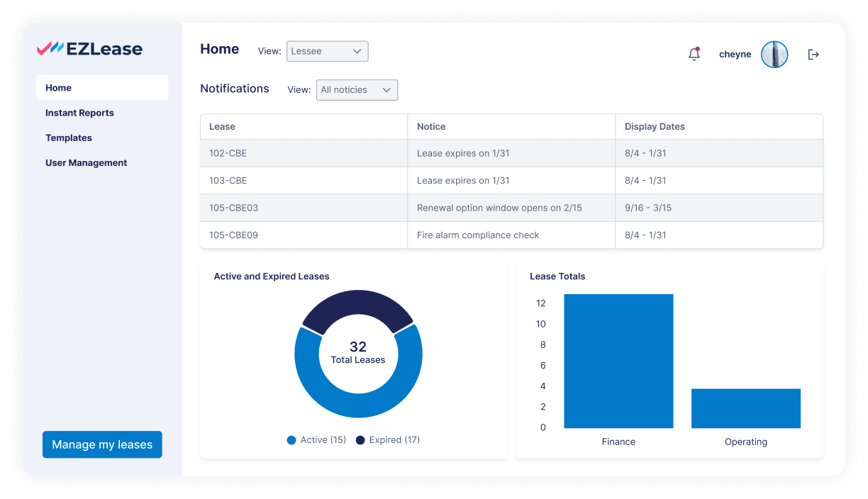This screenshot has height=499, width=868.
Task: Click the EZLease logo
Action: [x=89, y=48]
